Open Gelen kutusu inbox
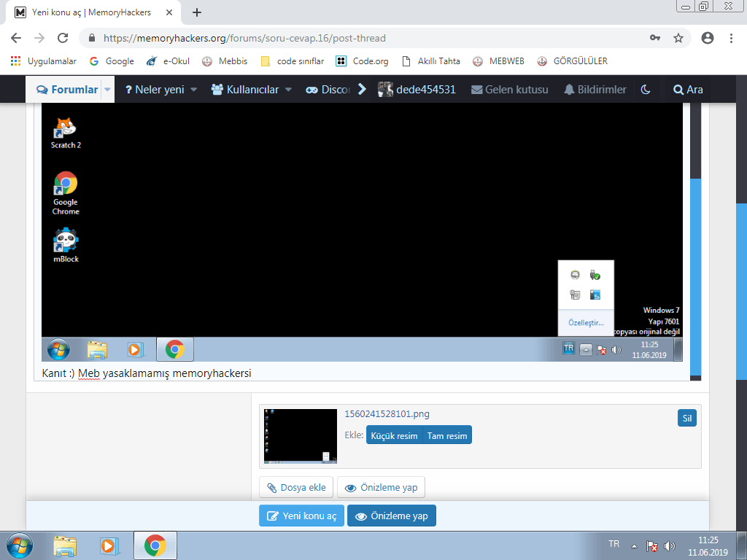Viewport: 747px width, 560px height. (510, 90)
